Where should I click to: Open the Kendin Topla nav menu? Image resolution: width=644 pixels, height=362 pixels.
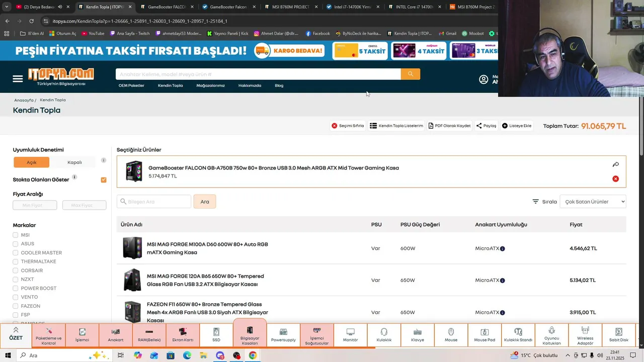coord(170,85)
